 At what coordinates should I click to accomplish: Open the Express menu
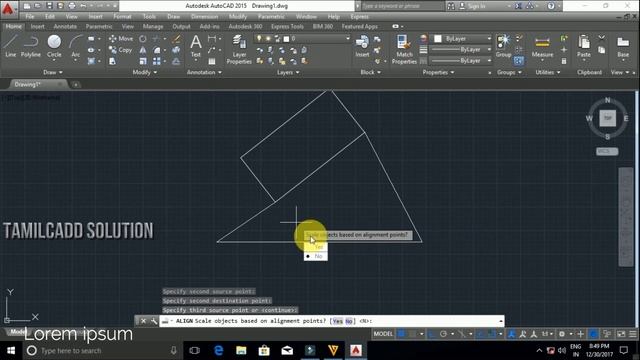360,17
